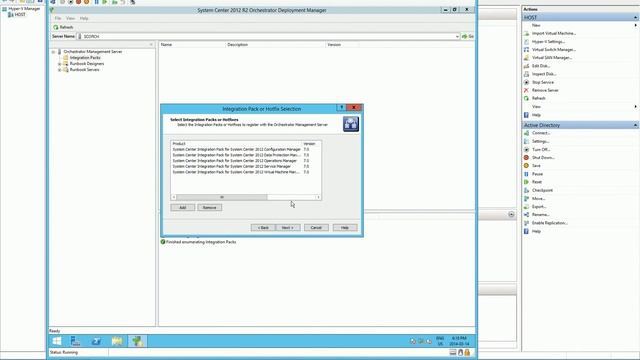640x360 pixels.
Task: Open PowerShell from VM taskbar
Action: point(96,341)
